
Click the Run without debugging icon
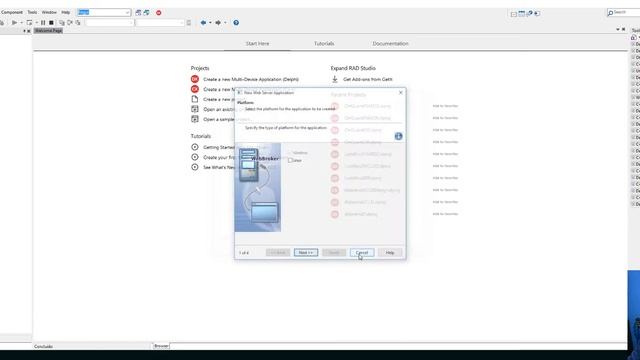click(x=29, y=23)
